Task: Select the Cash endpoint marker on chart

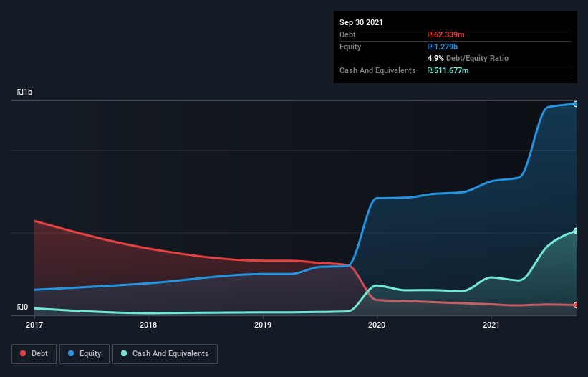Action: click(x=576, y=231)
